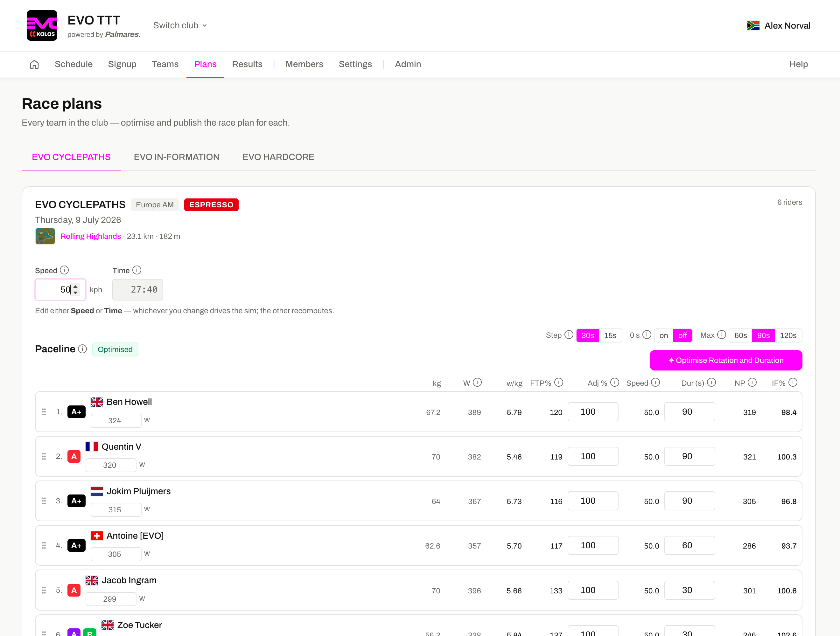This screenshot has width=840, height=636.
Task: Click Ben Howell's A+ category badge
Action: point(76,412)
